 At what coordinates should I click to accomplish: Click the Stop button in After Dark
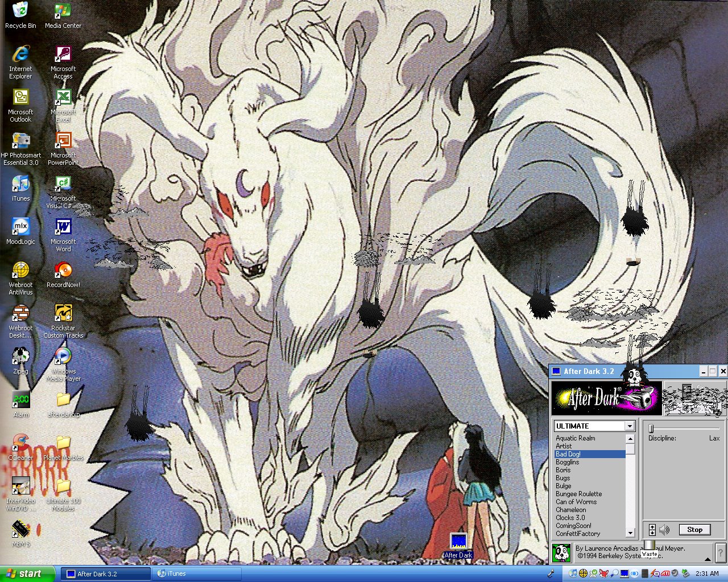pos(694,530)
